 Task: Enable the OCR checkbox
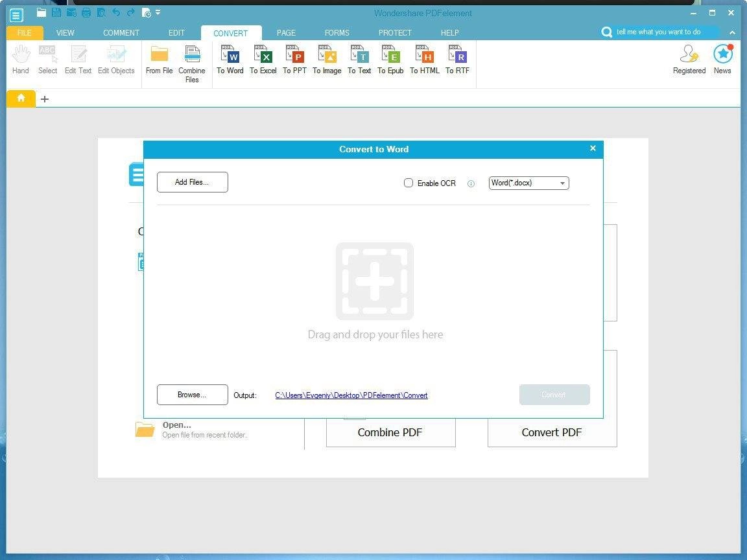tap(409, 183)
